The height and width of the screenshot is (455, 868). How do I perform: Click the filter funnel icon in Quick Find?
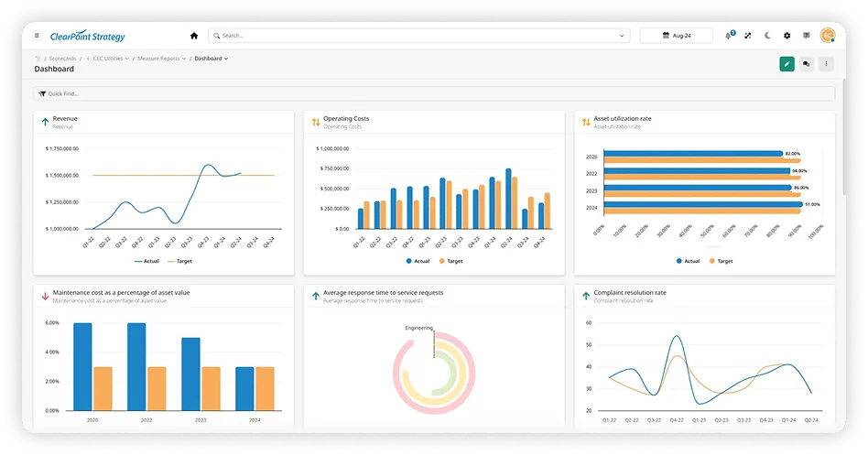point(42,93)
